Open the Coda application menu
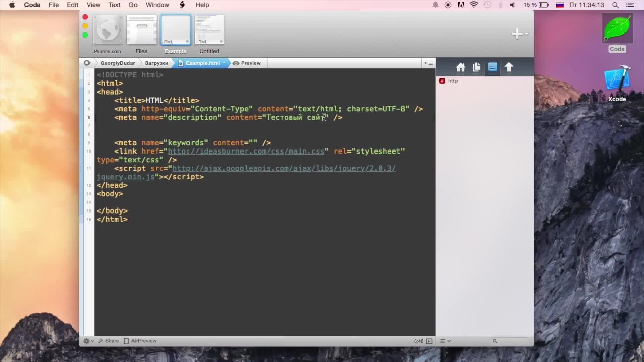The image size is (644, 362). pyautogui.click(x=32, y=5)
